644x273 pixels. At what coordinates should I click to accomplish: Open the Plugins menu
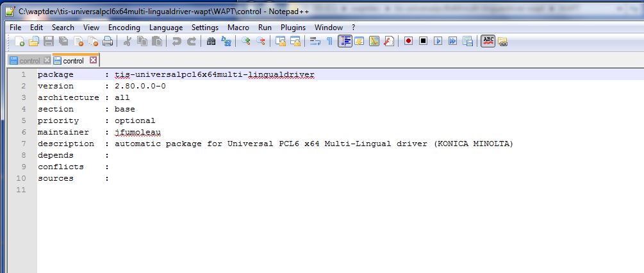pyautogui.click(x=293, y=28)
